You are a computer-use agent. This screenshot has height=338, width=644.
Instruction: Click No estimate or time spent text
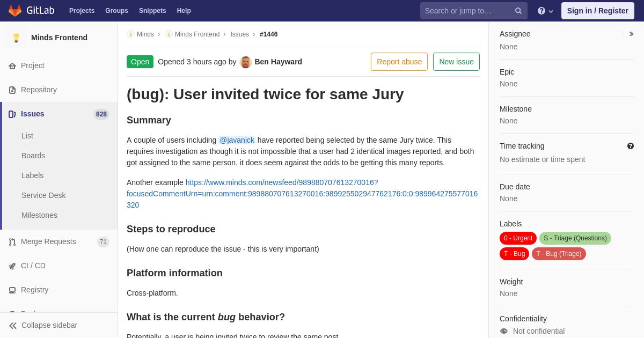(542, 159)
